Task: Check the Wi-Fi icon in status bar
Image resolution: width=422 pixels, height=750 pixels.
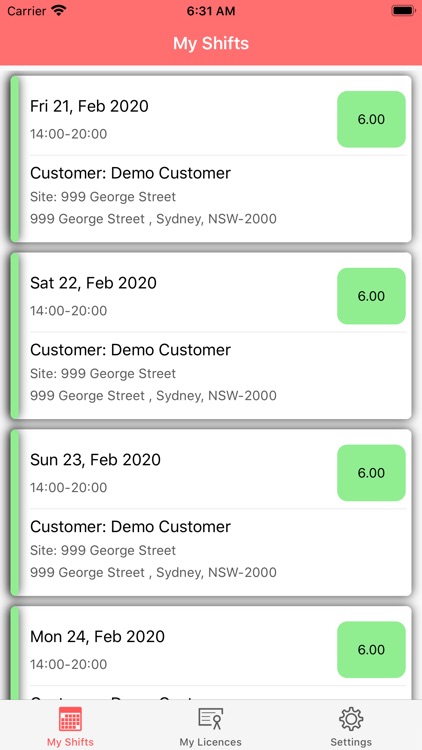Action: [x=59, y=11]
